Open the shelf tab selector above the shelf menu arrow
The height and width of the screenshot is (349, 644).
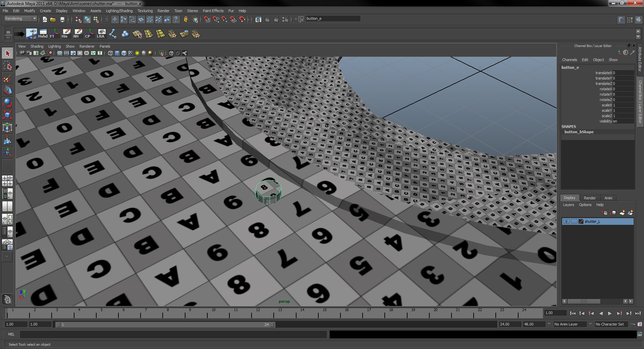click(8, 32)
